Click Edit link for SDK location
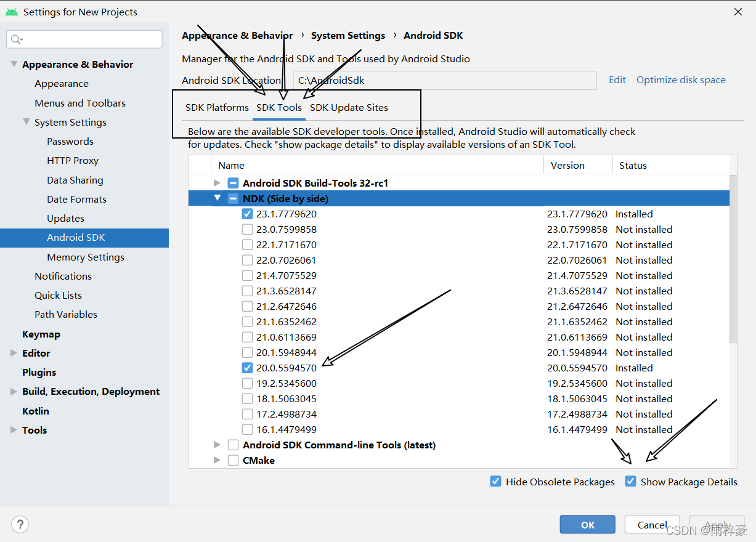The height and width of the screenshot is (542, 756). click(617, 79)
